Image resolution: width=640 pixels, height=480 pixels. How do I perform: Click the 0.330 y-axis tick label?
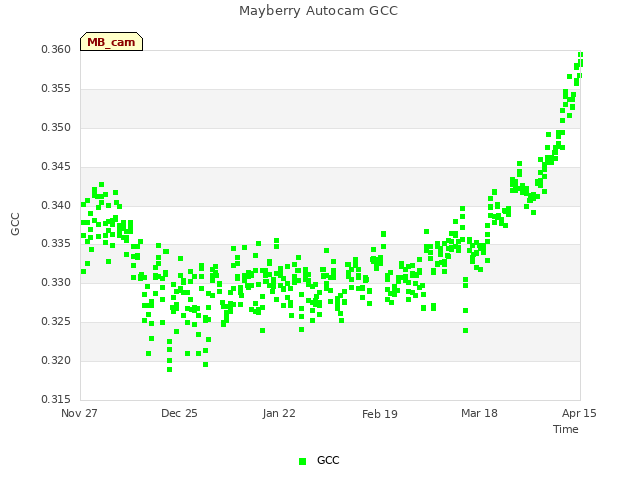(x=56, y=282)
